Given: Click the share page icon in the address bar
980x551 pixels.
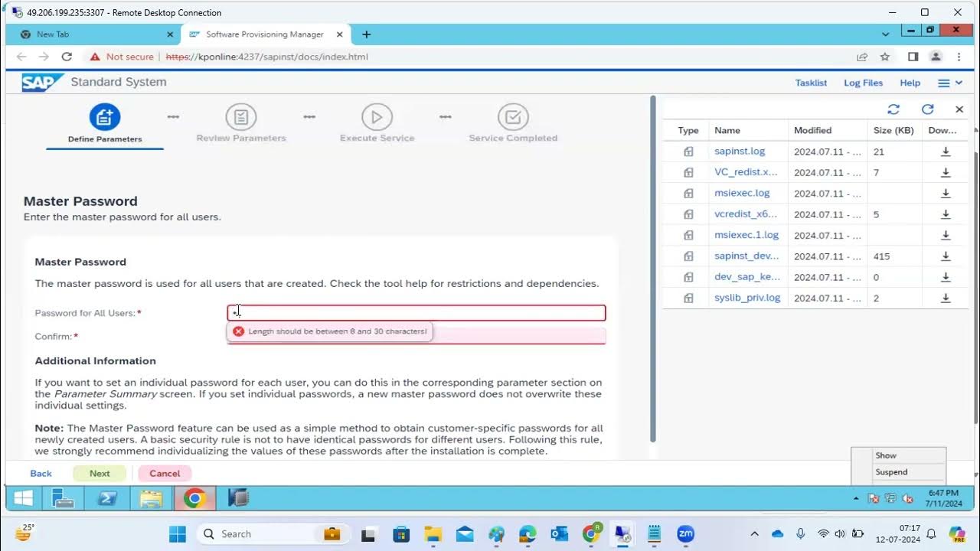Looking at the screenshot, I should [862, 57].
